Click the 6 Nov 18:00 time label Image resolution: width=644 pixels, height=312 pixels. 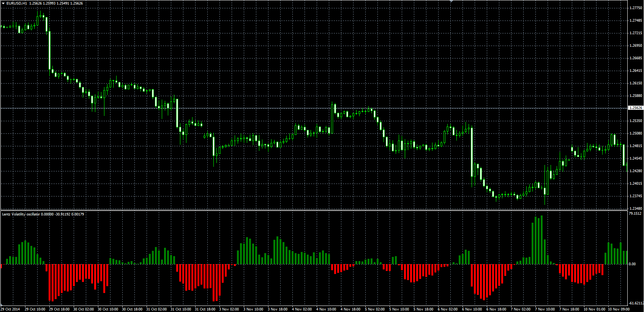pos(496,309)
